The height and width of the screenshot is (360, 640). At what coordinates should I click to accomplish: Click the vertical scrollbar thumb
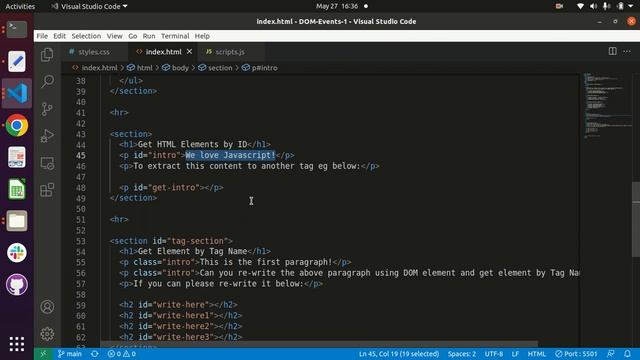[x=636, y=220]
